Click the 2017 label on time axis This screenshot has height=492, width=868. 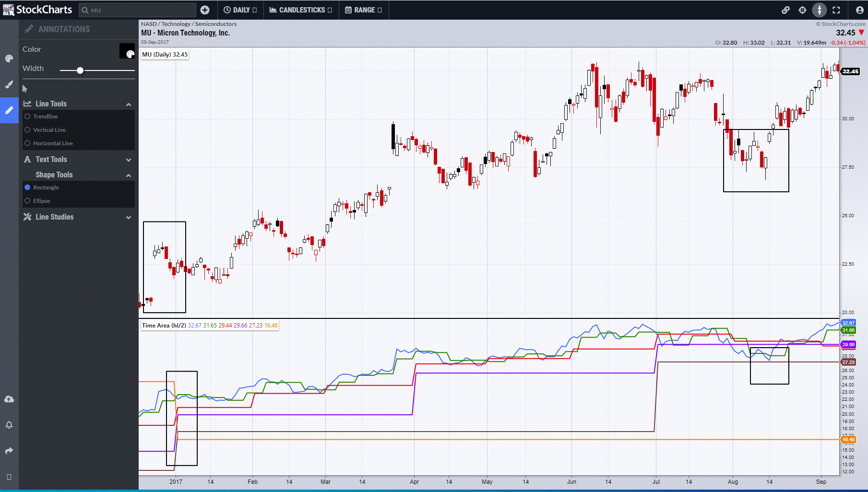[x=176, y=482]
